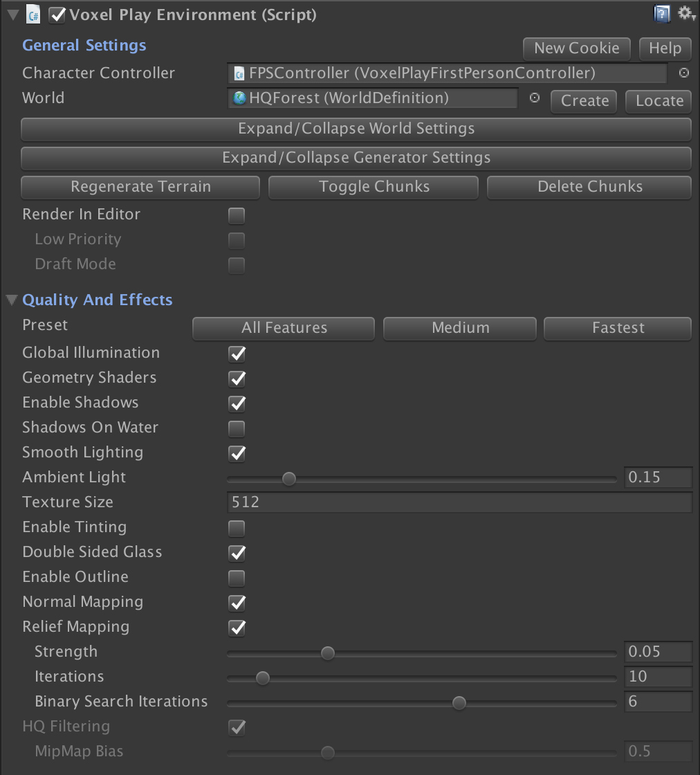Uncheck Smooth Lighting
This screenshot has width=700, height=775.
237,453
